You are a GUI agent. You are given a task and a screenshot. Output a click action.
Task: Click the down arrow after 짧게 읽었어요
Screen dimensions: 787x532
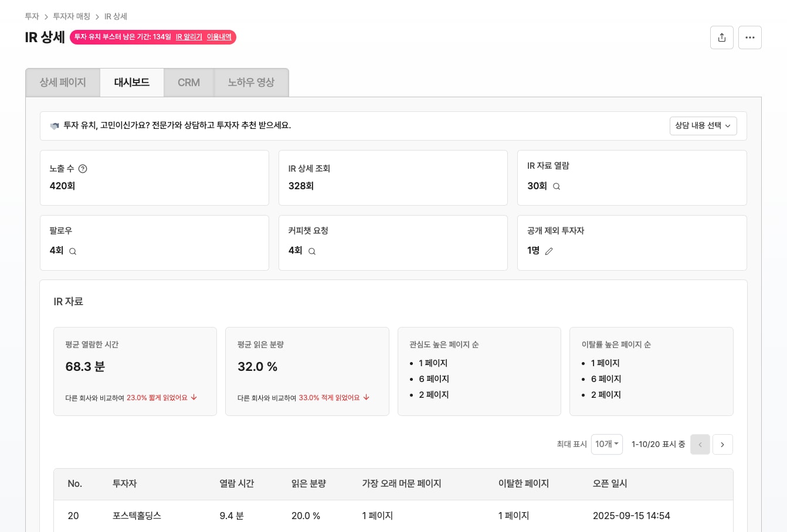[194, 397]
